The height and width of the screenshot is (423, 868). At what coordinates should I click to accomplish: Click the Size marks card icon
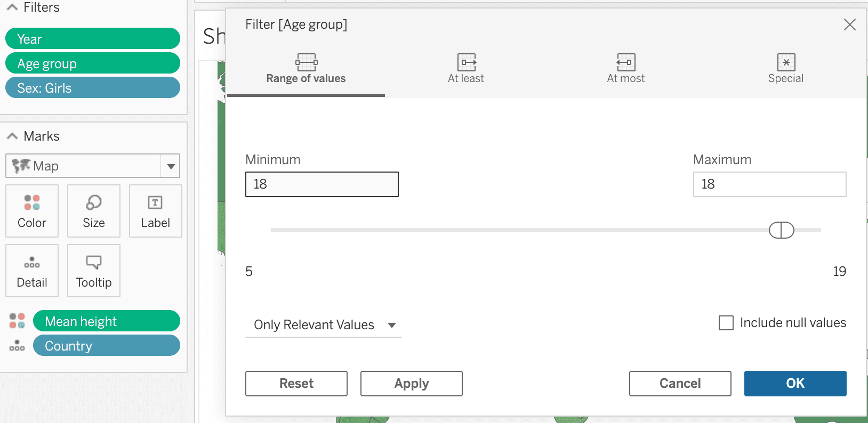tap(94, 203)
